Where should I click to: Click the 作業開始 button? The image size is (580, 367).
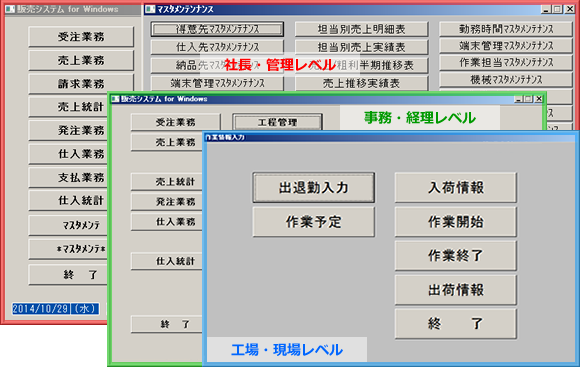(x=455, y=222)
